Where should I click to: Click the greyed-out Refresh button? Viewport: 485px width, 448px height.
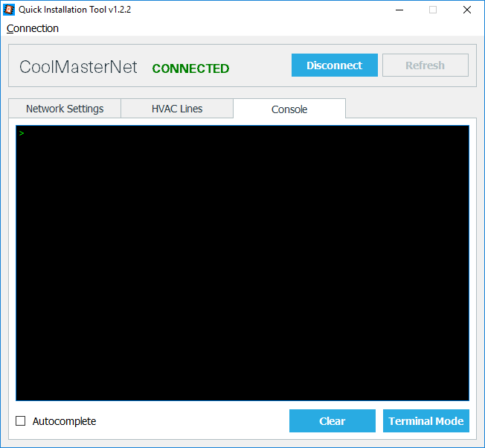tap(425, 65)
